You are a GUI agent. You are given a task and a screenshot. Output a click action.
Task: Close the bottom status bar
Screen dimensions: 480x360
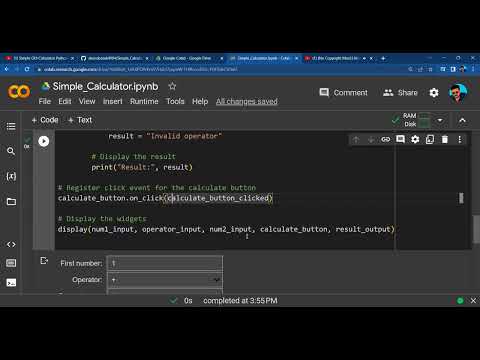click(473, 300)
